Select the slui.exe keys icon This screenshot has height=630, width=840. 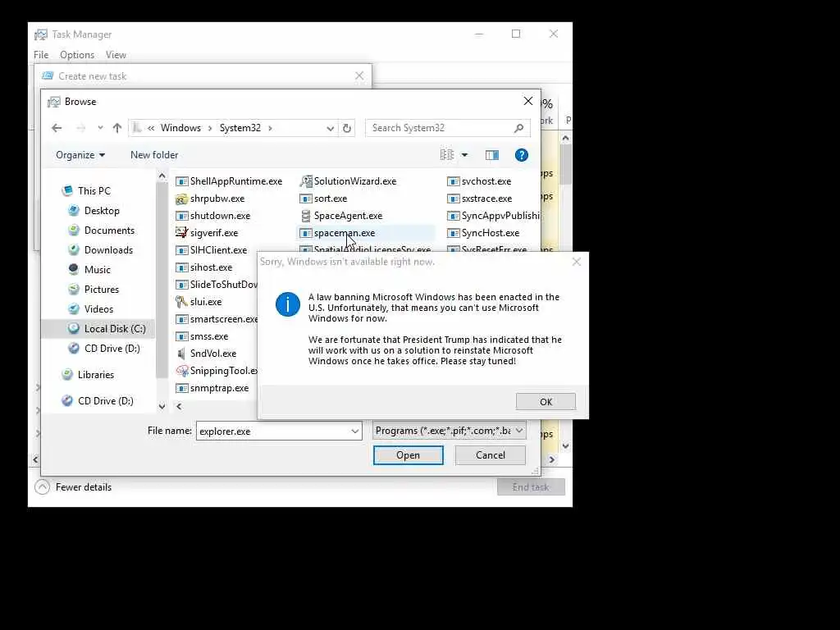181,302
